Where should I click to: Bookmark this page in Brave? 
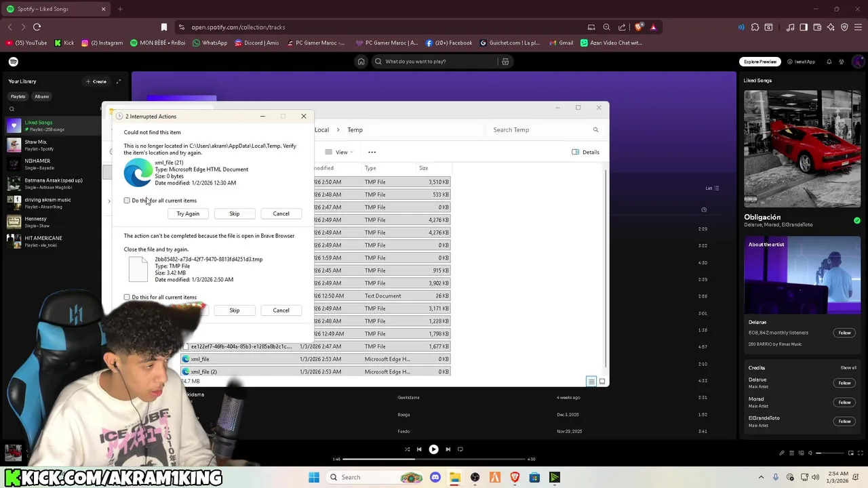pos(163,27)
